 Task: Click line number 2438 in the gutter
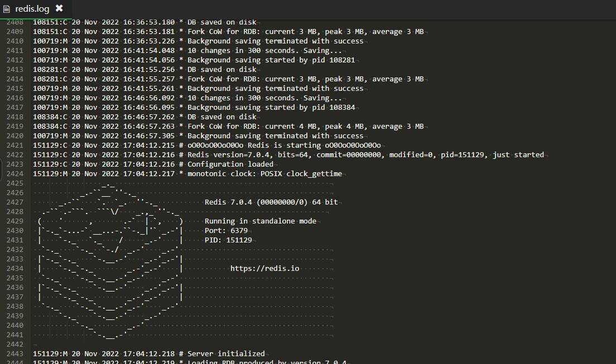(15, 306)
